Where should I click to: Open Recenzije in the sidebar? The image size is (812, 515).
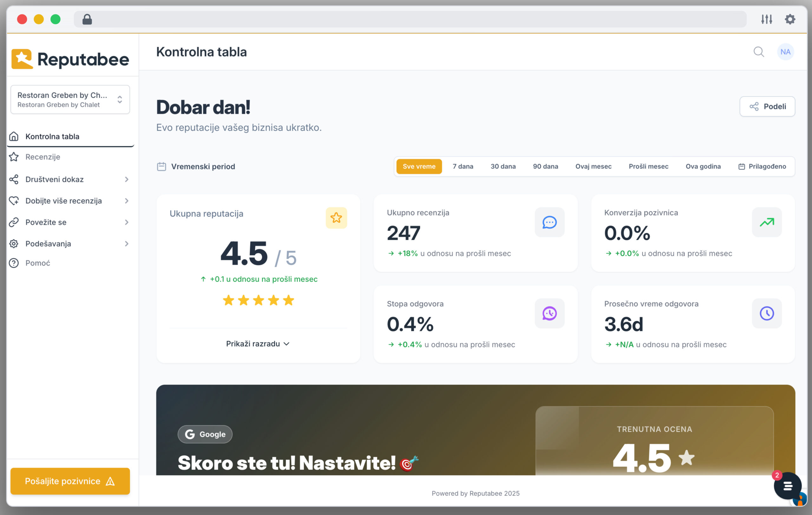(43, 157)
